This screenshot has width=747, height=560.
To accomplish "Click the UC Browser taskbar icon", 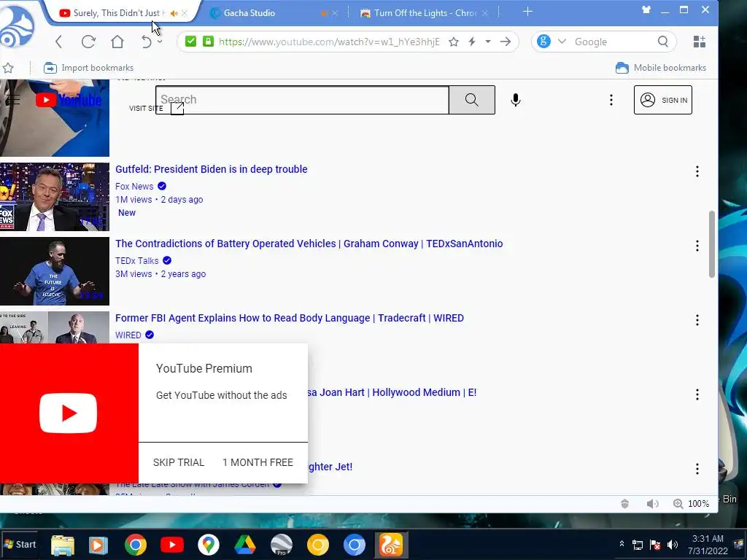I will tap(390, 545).
